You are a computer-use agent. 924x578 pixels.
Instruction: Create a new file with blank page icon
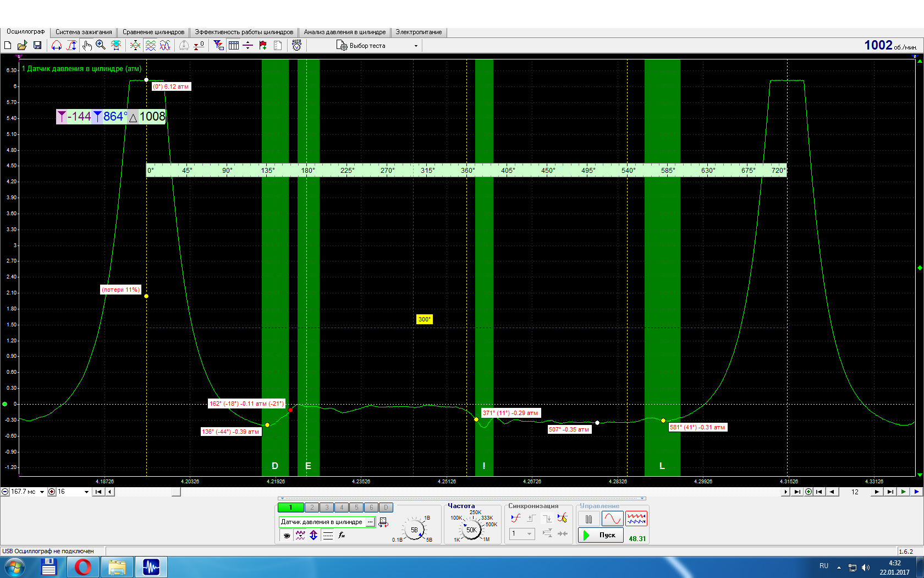click(8, 45)
